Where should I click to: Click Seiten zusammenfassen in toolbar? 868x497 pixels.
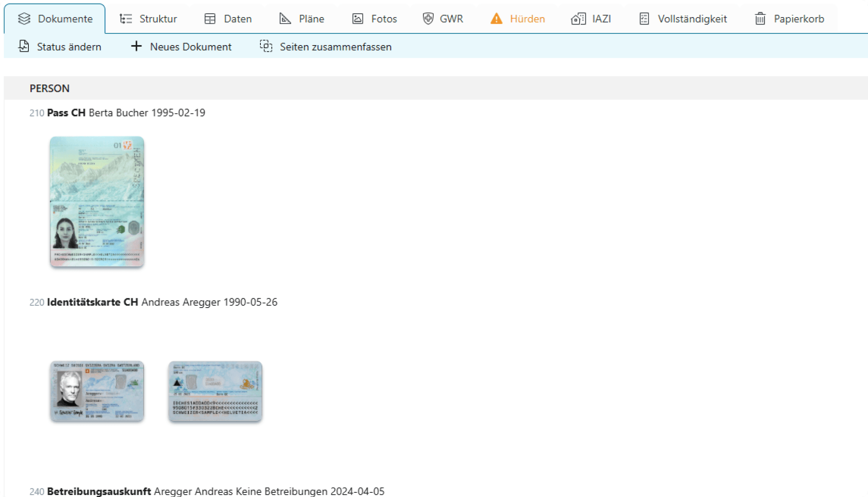click(x=325, y=47)
